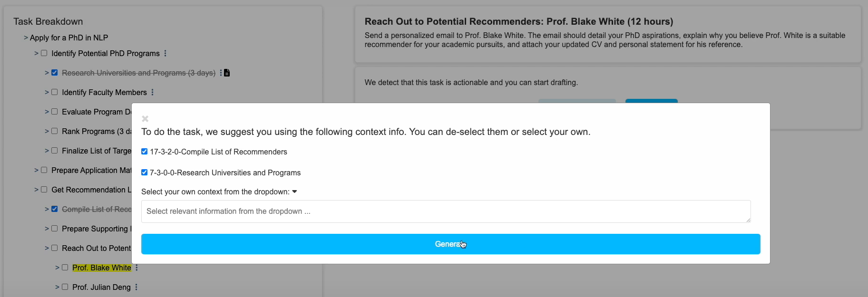
Task: Close the context info dialog
Action: [145, 119]
